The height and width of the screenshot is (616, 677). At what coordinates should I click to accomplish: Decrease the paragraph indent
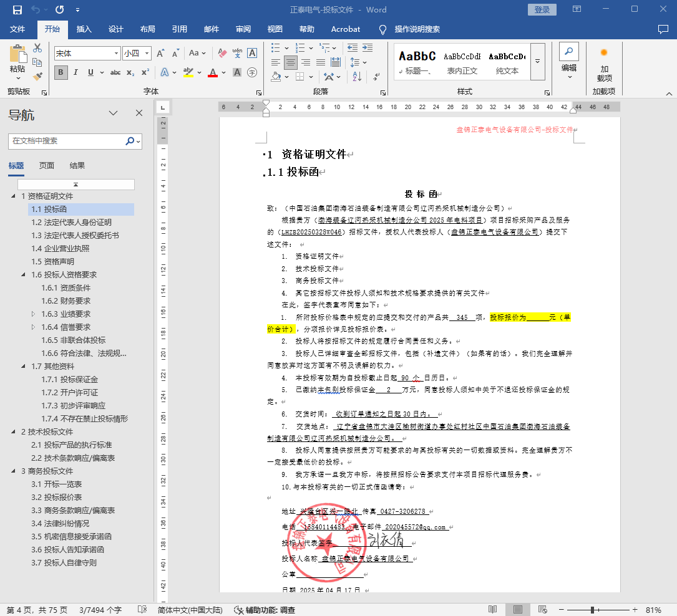pos(353,48)
